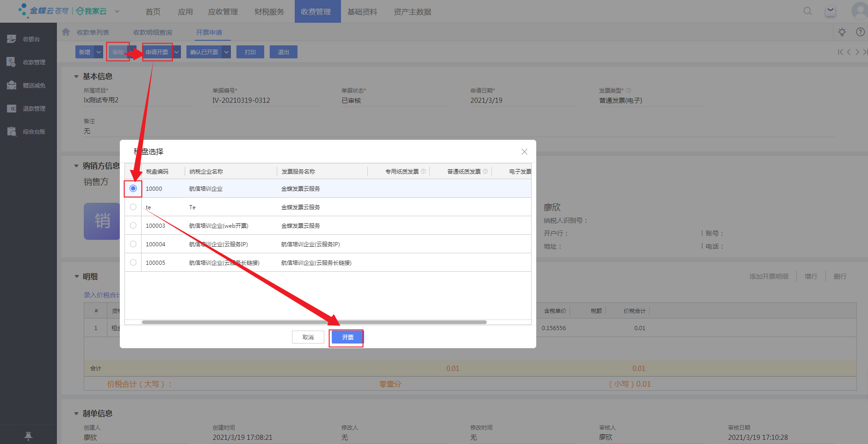Click the help icon beside 发票类型
This screenshot has height=444, width=868.
click(x=628, y=90)
